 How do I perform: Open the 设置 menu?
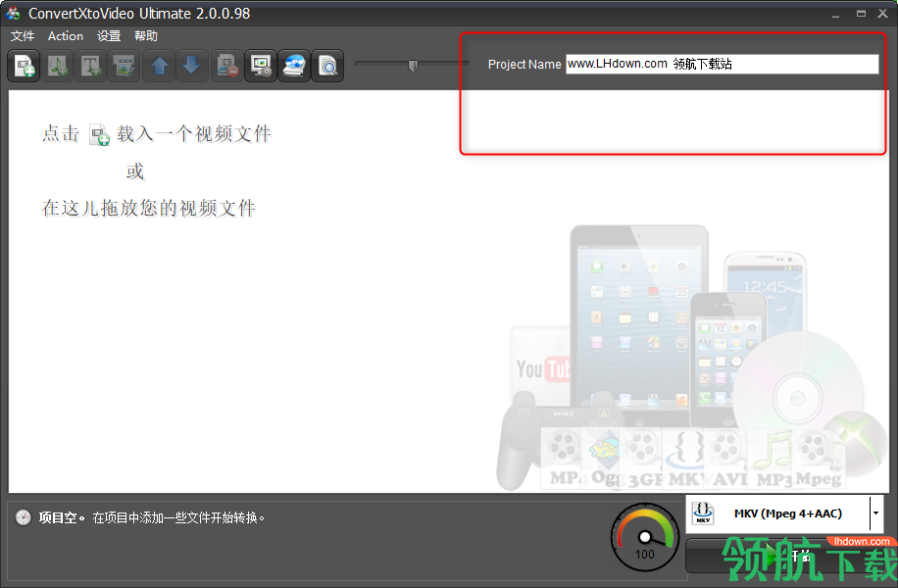[x=109, y=36]
